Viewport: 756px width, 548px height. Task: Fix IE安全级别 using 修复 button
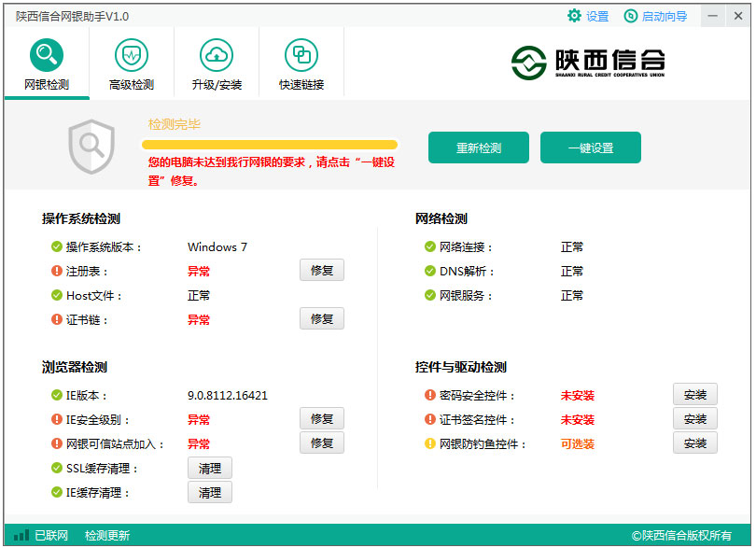[x=322, y=419]
